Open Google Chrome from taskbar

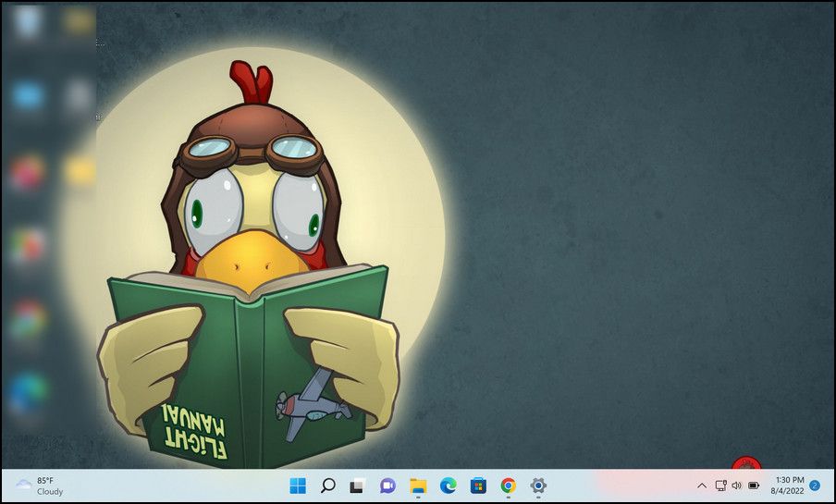pyautogui.click(x=508, y=486)
